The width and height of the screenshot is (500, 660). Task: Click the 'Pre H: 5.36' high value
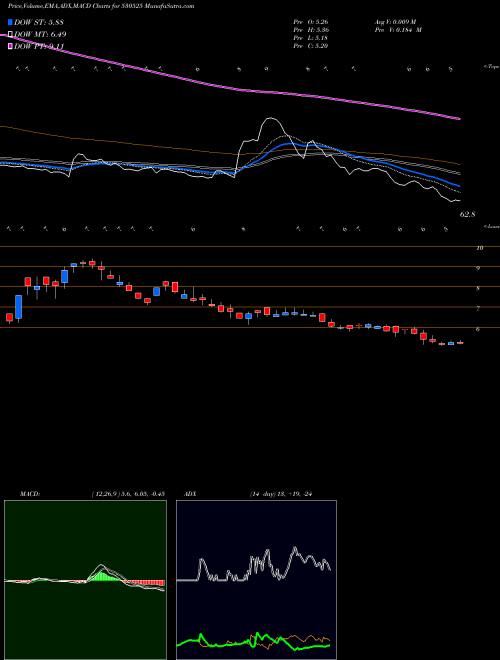[x=311, y=30]
